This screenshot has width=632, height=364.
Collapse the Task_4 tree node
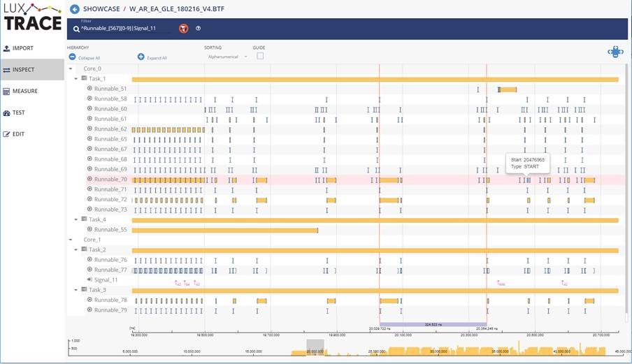coord(76,219)
